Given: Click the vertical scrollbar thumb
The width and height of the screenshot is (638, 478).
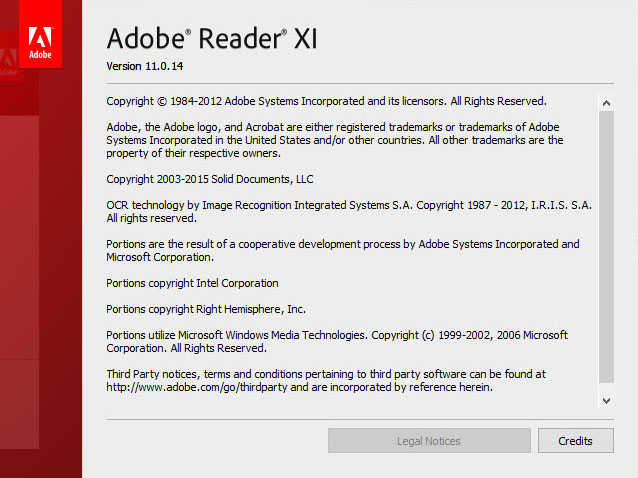Looking at the screenshot, I should pos(606,247).
